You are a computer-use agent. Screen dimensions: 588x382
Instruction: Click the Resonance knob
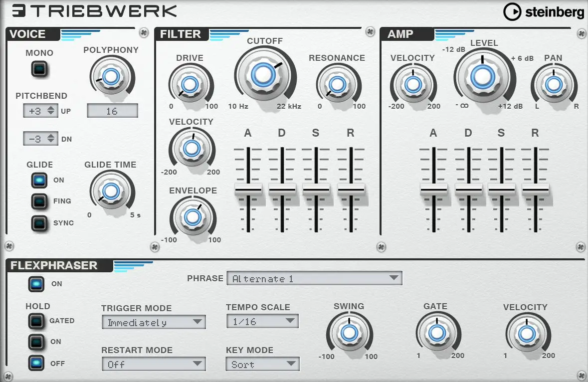(x=338, y=85)
